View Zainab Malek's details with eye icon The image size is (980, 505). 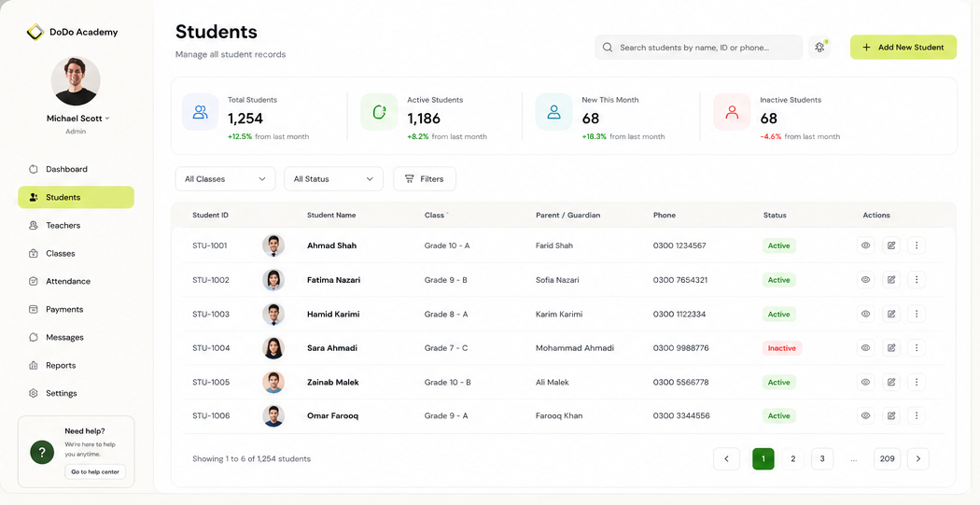click(865, 382)
